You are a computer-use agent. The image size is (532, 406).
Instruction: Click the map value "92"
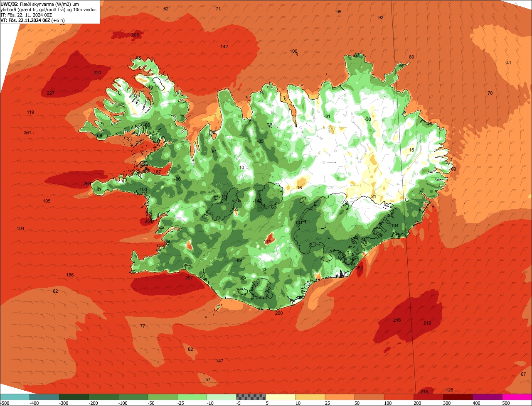tap(381, 17)
